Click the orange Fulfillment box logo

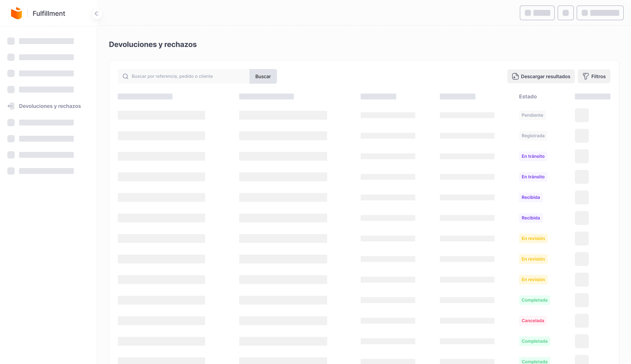pyautogui.click(x=17, y=13)
